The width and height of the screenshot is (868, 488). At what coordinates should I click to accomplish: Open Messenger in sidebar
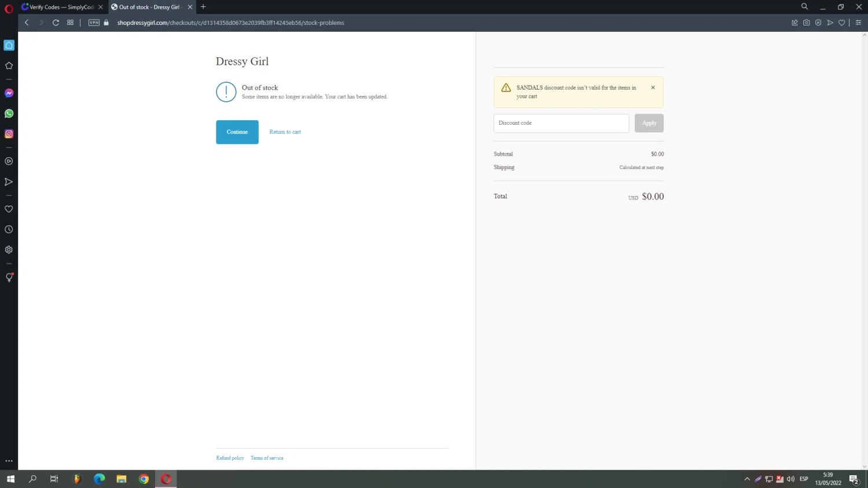click(x=9, y=93)
